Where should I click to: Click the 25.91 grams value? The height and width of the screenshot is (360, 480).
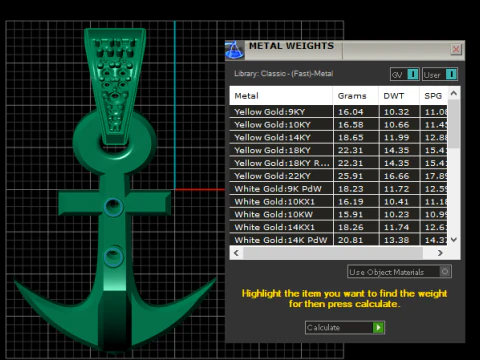351,176
